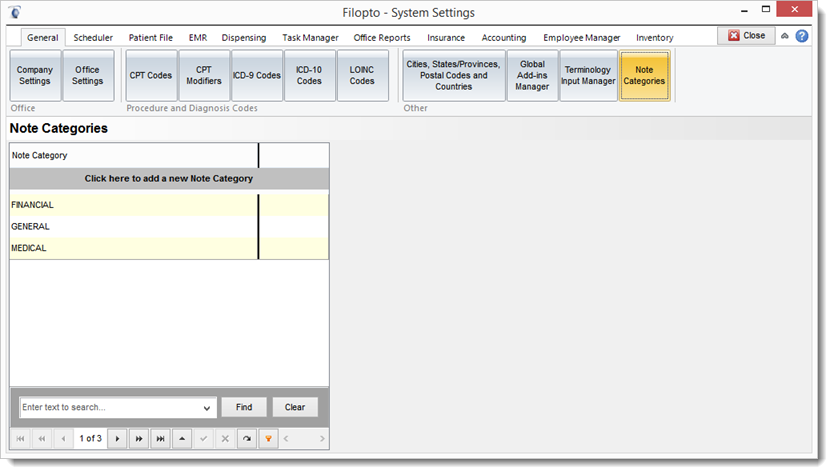Click the orange filter funnel icon
The width and height of the screenshot is (833, 474).
click(x=268, y=439)
